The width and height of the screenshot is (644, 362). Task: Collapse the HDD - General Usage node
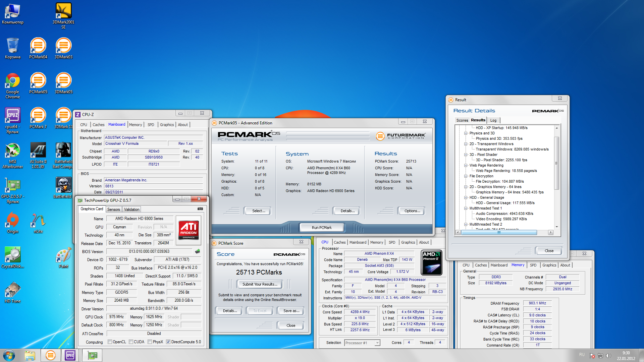point(466,198)
